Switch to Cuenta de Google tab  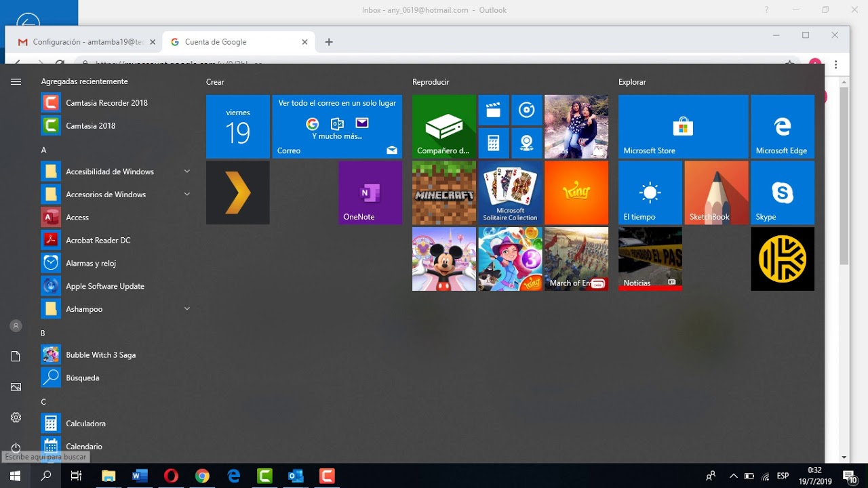[239, 42]
